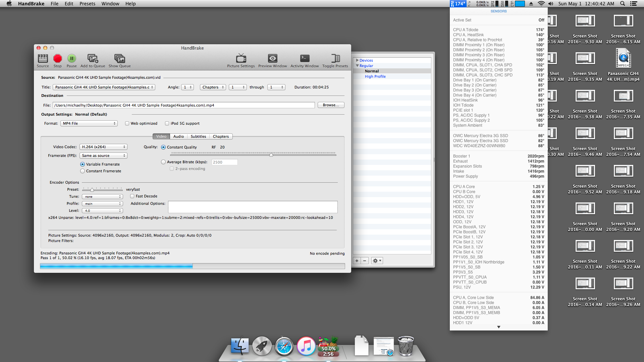Viewport: 644px width, 362px height.
Task: Open the Window menu
Action: 110,4
